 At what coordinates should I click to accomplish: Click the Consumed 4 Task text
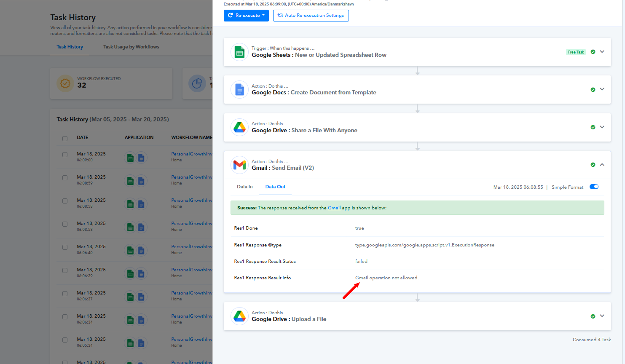coord(591,340)
